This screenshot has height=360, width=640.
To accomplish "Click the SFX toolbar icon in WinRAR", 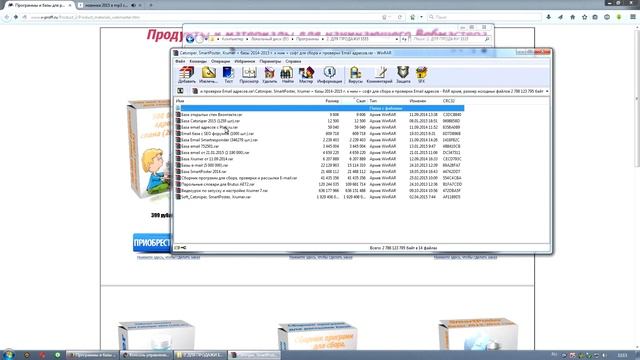I will 421,75.
